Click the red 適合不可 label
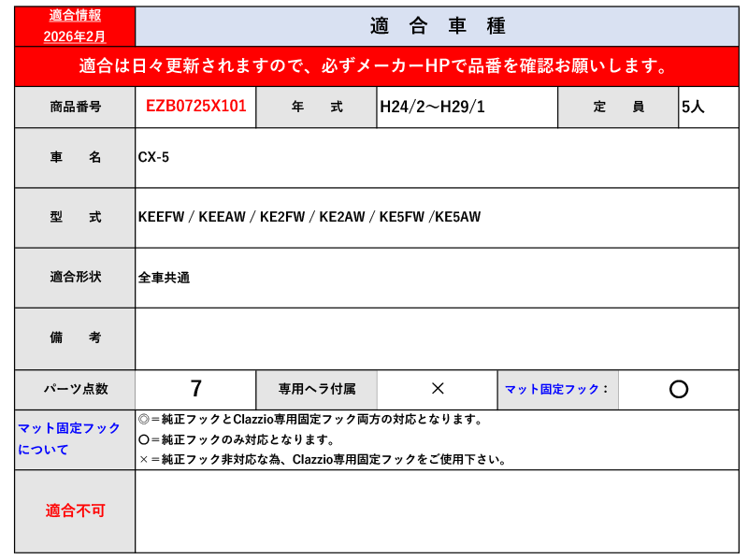Screen dimensions: 748x560 pos(75,510)
